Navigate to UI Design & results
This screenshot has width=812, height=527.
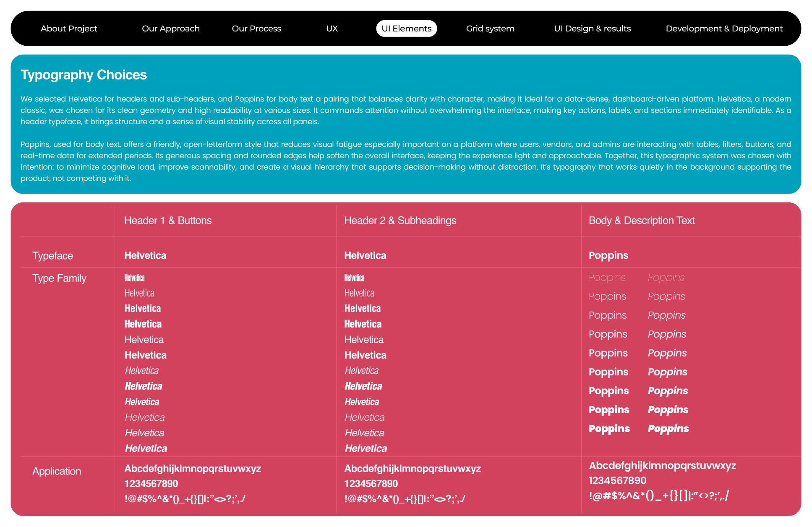click(x=592, y=29)
